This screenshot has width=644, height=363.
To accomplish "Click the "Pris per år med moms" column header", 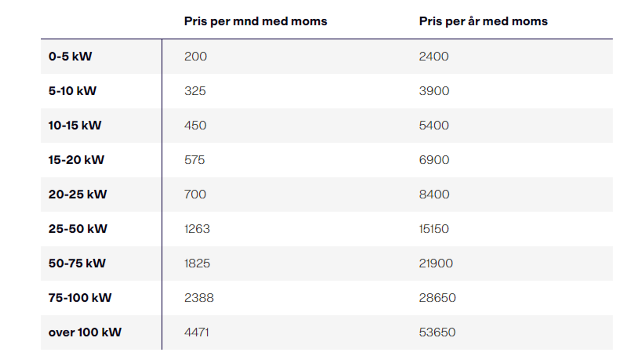I will coord(483,21).
